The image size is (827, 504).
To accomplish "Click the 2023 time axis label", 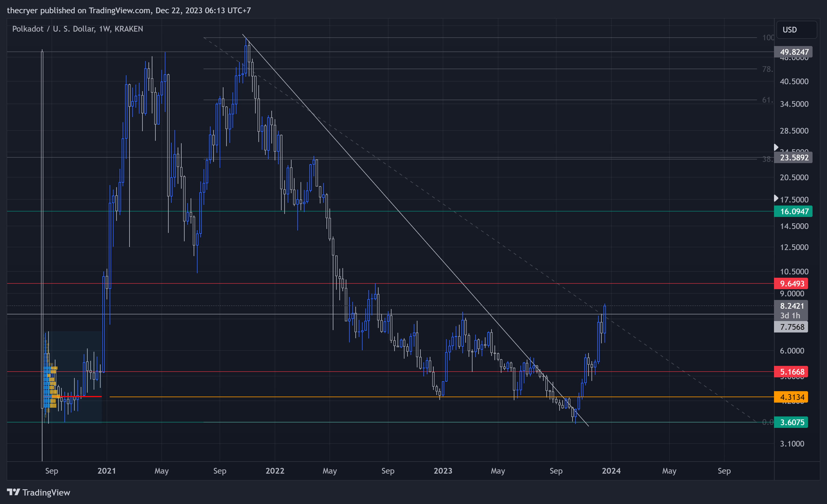I will pyautogui.click(x=443, y=471).
